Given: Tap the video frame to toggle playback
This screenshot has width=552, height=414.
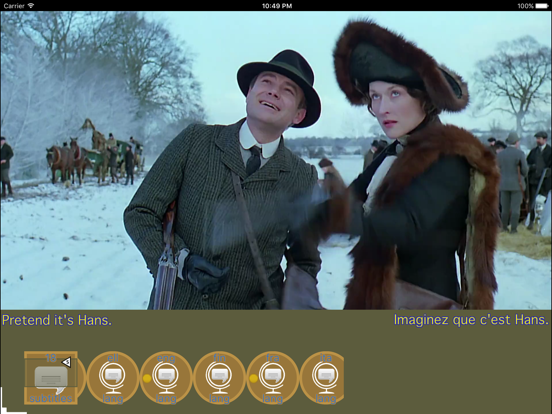Looking at the screenshot, I should pyautogui.click(x=276, y=161).
